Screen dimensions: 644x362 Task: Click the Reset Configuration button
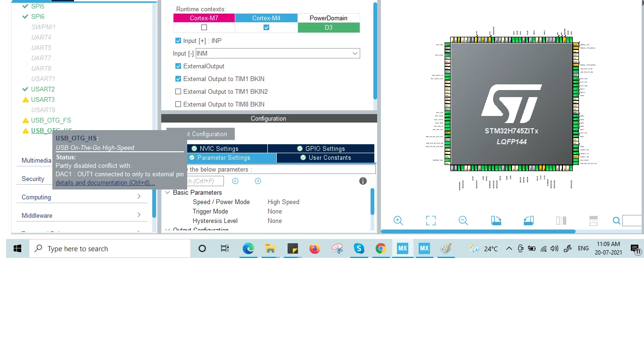tap(200, 134)
